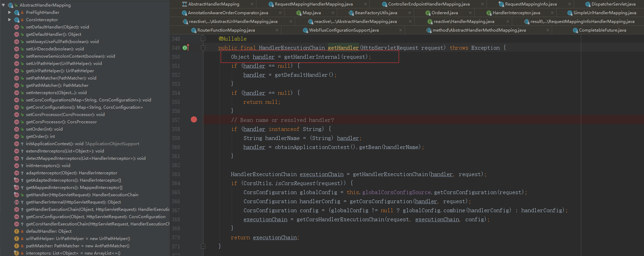644x256 pixels.
Task: Click the field icon beside pathMatcher
Action: (x=16, y=246)
